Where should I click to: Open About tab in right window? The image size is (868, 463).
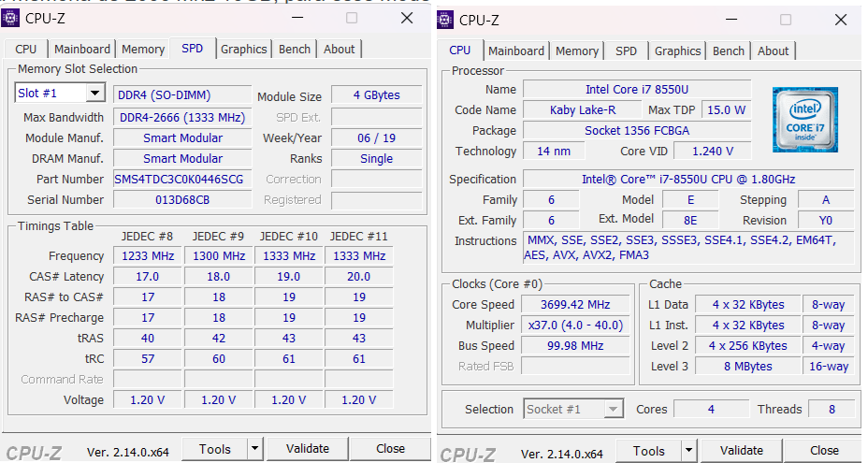[774, 51]
